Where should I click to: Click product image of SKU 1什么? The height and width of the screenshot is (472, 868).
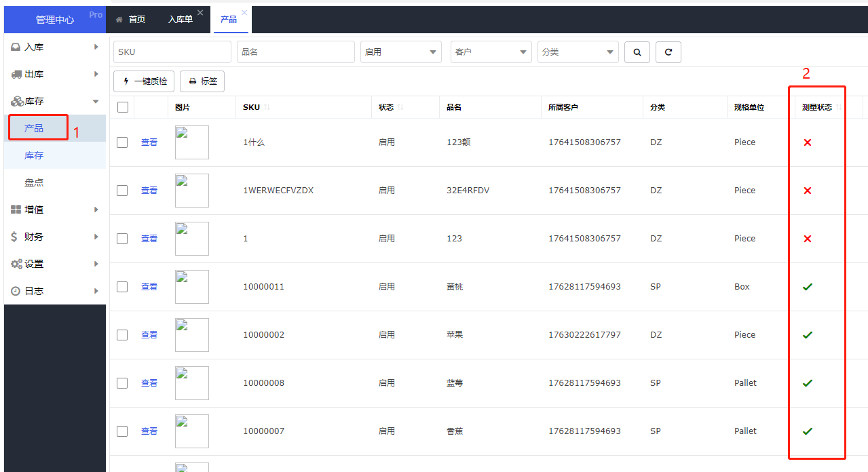(x=192, y=142)
